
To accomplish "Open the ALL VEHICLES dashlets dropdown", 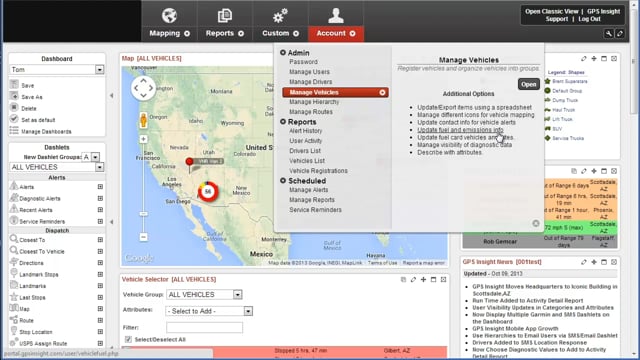I will point(99,167).
